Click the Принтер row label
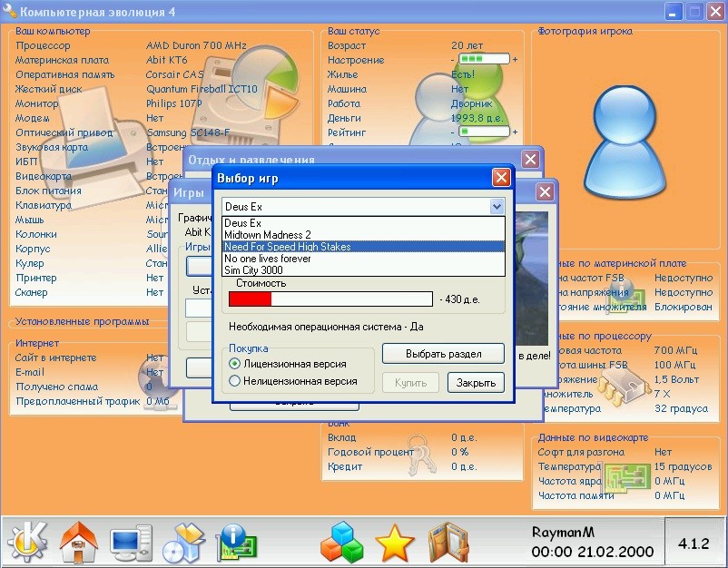The width and height of the screenshot is (728, 568). click(35, 278)
